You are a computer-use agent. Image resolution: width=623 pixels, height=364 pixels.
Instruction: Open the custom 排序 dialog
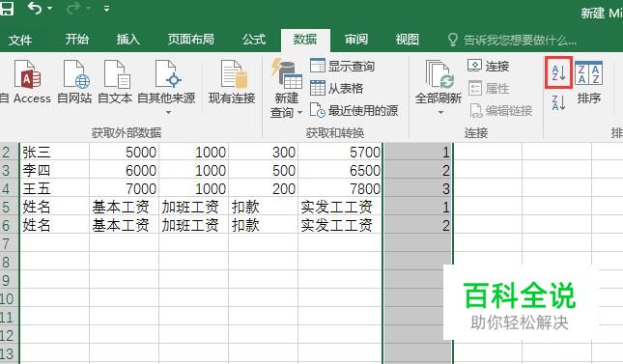coord(589,82)
